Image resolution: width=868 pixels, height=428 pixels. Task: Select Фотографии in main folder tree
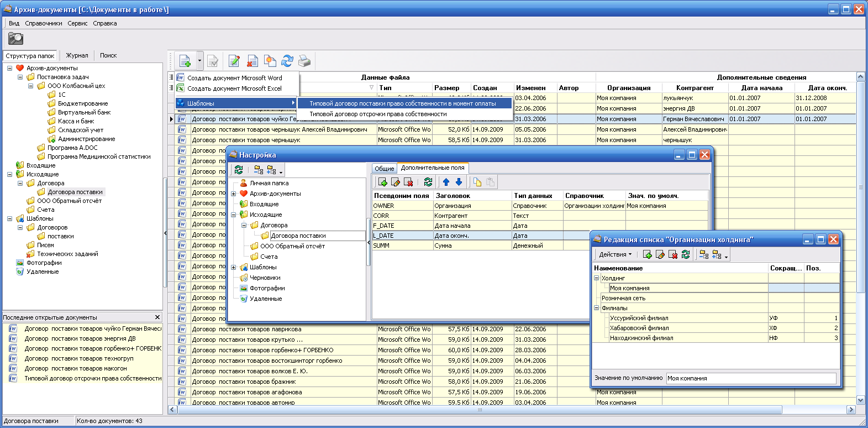coord(44,263)
